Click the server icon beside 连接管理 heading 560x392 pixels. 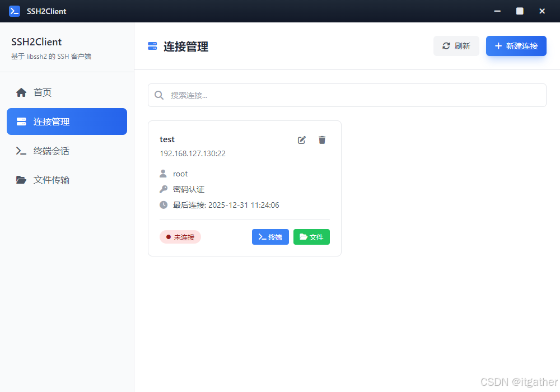152,46
